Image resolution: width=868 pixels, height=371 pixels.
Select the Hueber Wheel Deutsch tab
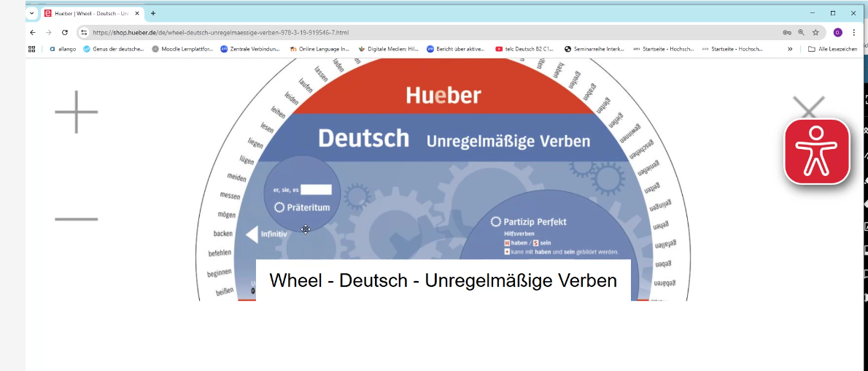91,13
